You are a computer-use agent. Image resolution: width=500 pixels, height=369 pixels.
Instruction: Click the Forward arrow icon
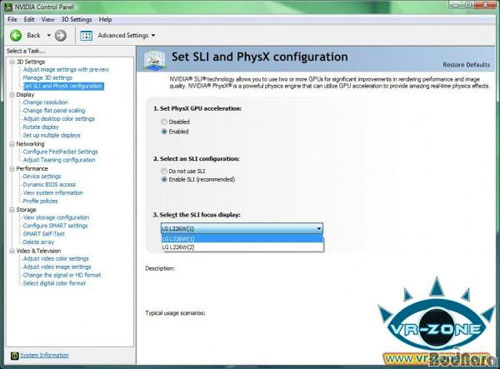[60, 35]
